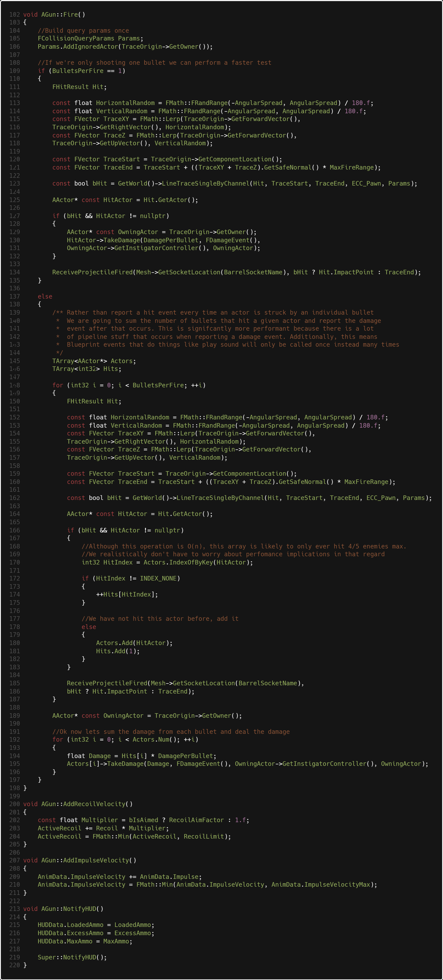Click 'AnimData.Impulse;' on line 209

pos(171,877)
